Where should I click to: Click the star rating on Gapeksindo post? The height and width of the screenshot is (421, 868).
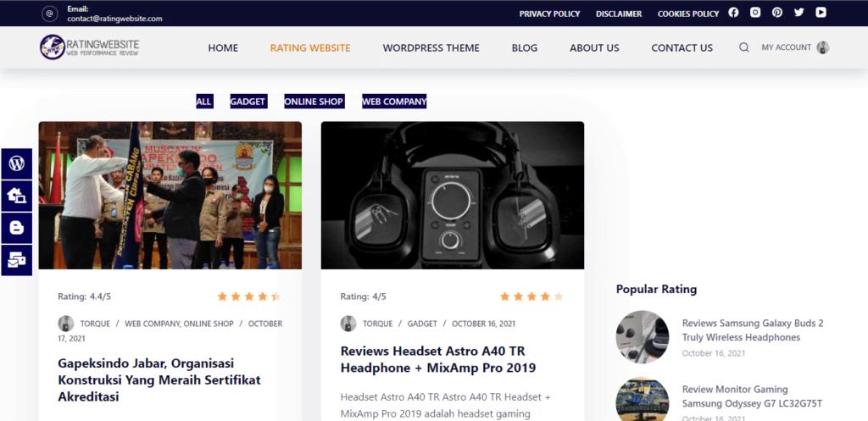tap(249, 296)
